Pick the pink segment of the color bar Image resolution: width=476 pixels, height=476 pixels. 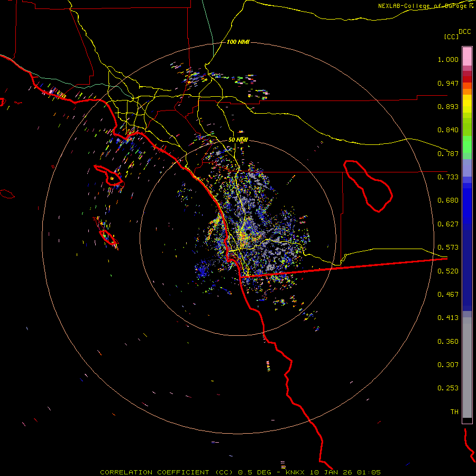coord(467,57)
